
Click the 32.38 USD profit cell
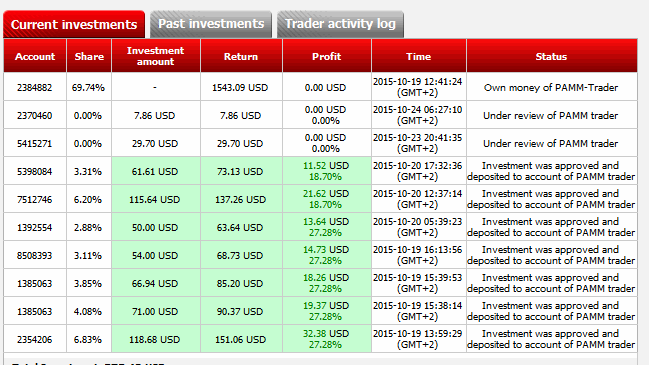coord(327,339)
